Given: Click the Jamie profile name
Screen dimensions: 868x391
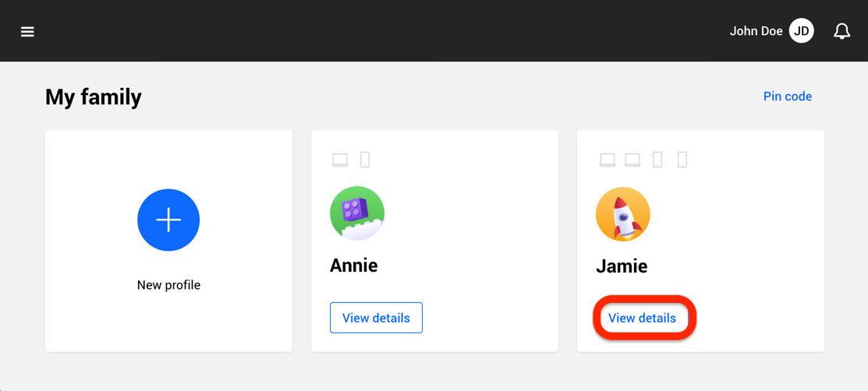Looking at the screenshot, I should point(622,266).
